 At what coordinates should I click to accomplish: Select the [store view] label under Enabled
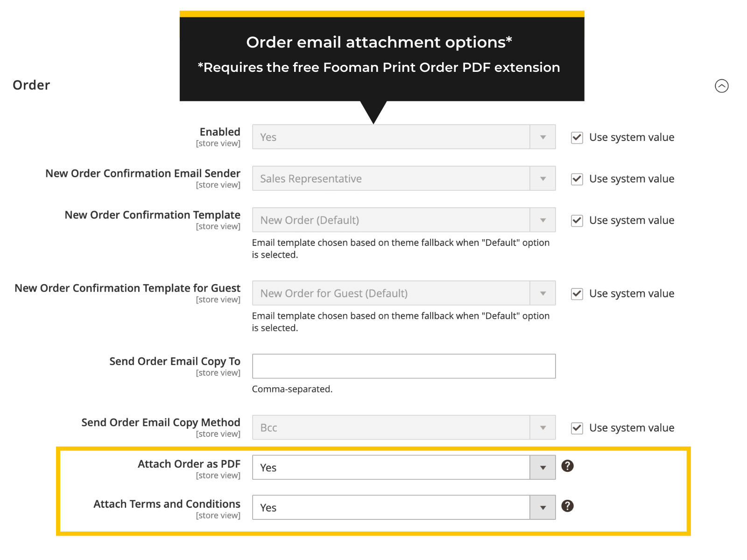click(218, 143)
